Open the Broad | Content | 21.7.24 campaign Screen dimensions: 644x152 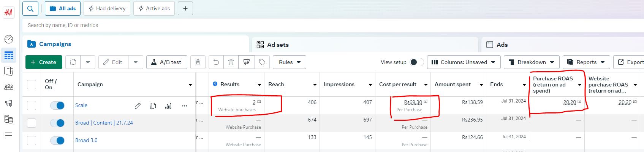(104, 123)
